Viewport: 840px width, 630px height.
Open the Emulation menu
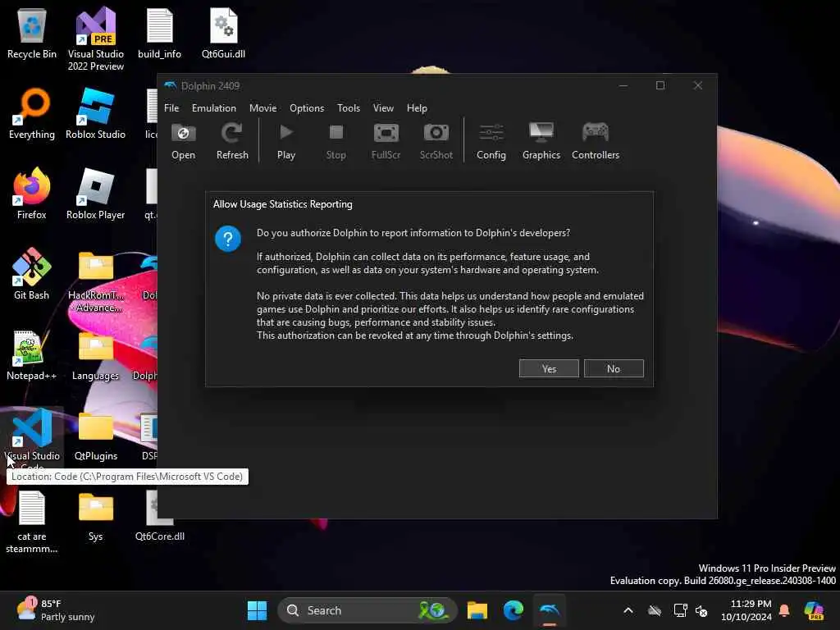[x=214, y=108]
